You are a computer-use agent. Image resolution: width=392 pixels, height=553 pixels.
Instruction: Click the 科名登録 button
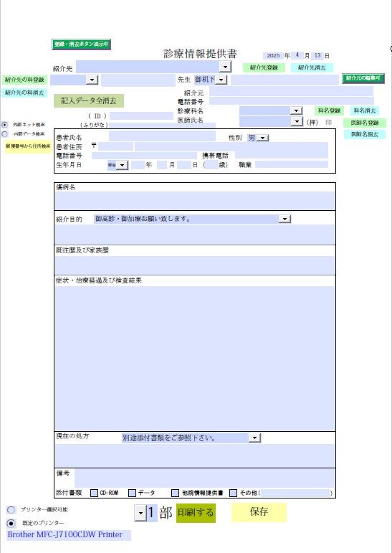click(329, 110)
